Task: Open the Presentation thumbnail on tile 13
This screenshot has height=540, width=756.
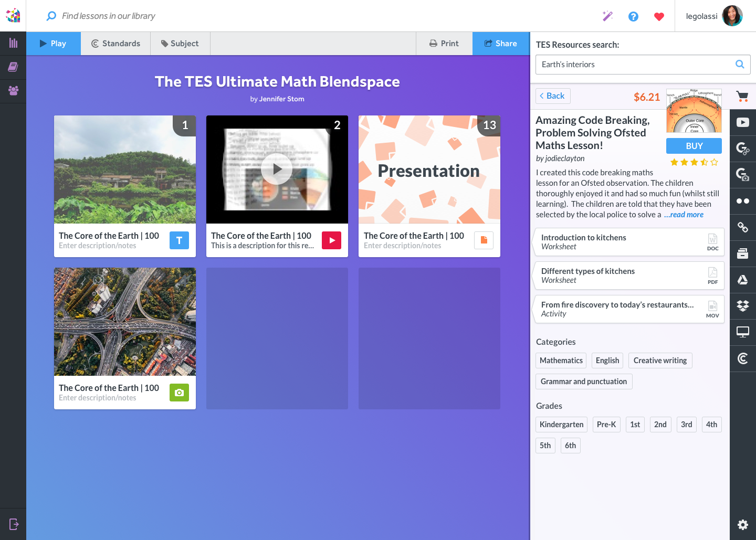Action: pos(429,170)
